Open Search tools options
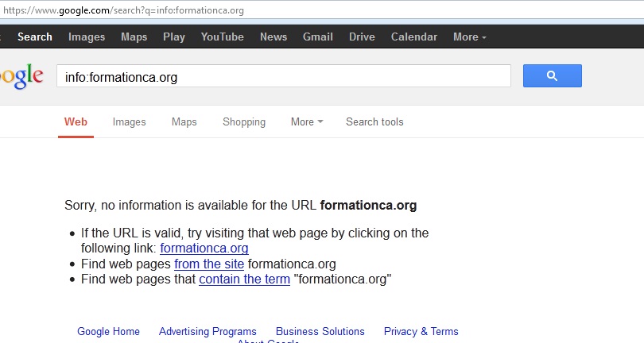Screen dimensions: 644x343 click(374, 121)
